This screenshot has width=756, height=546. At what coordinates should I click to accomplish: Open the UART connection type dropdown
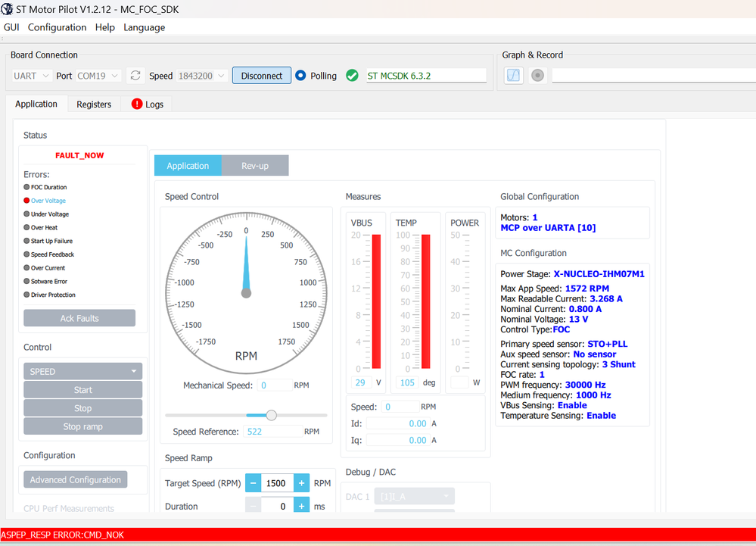(31, 76)
